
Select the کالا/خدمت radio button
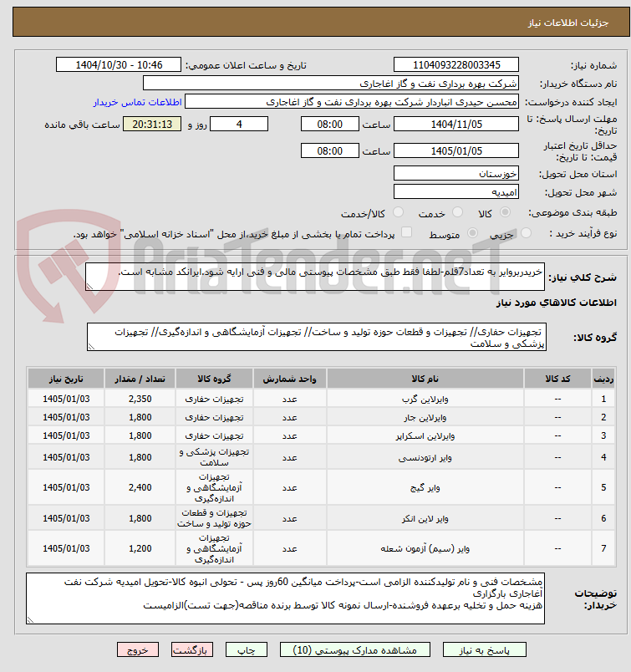(398, 211)
